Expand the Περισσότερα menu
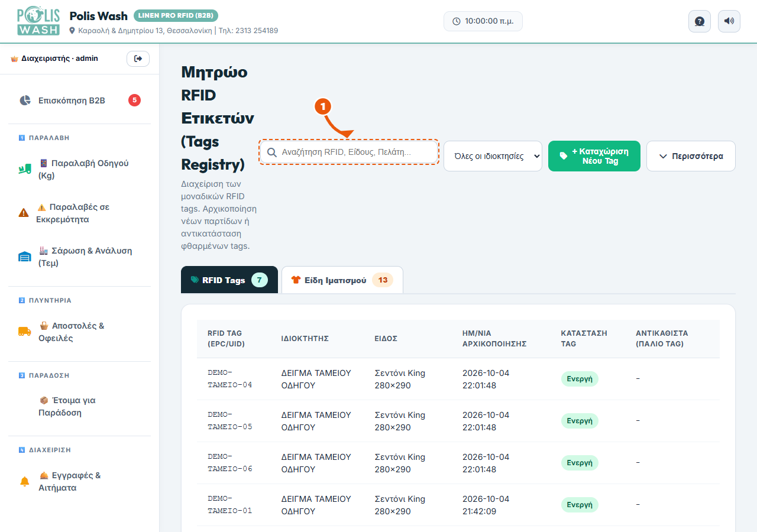This screenshot has width=757, height=532. point(691,156)
